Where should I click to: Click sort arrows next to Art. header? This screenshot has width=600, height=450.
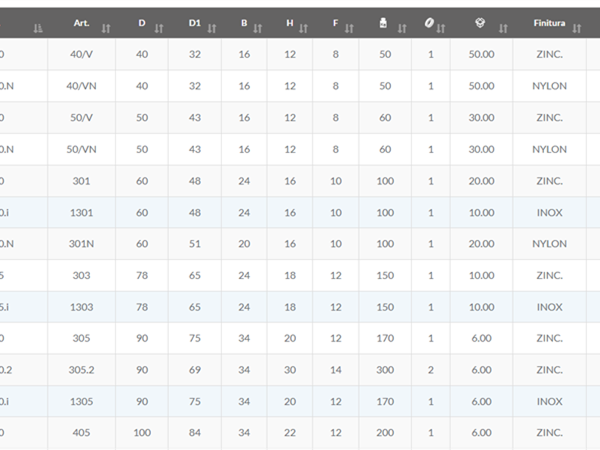coord(106,28)
